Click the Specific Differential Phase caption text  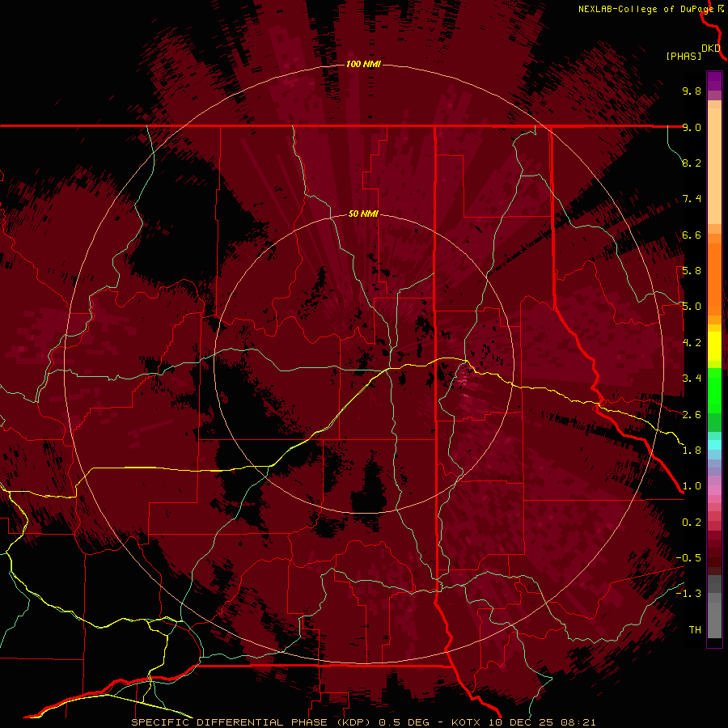[363, 722]
